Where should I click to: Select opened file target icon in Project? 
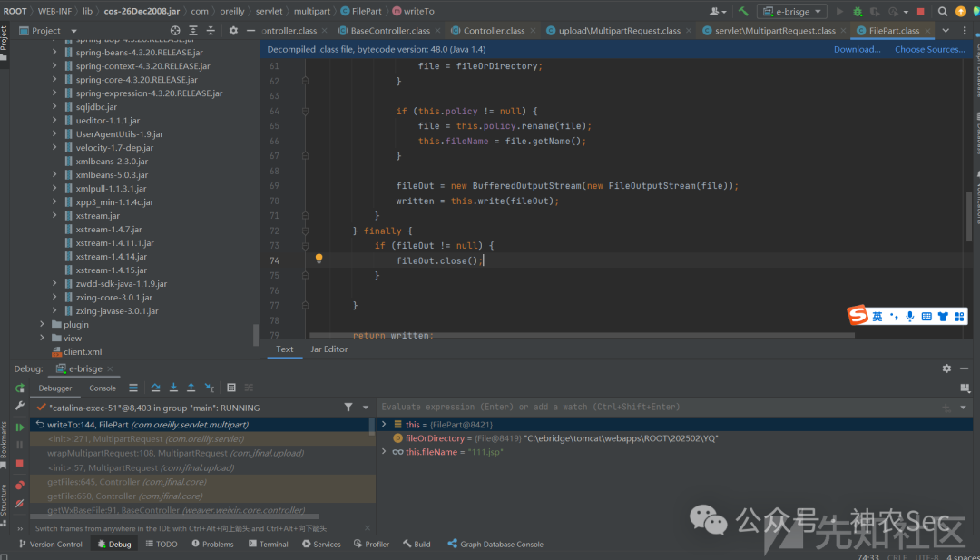[x=175, y=31]
